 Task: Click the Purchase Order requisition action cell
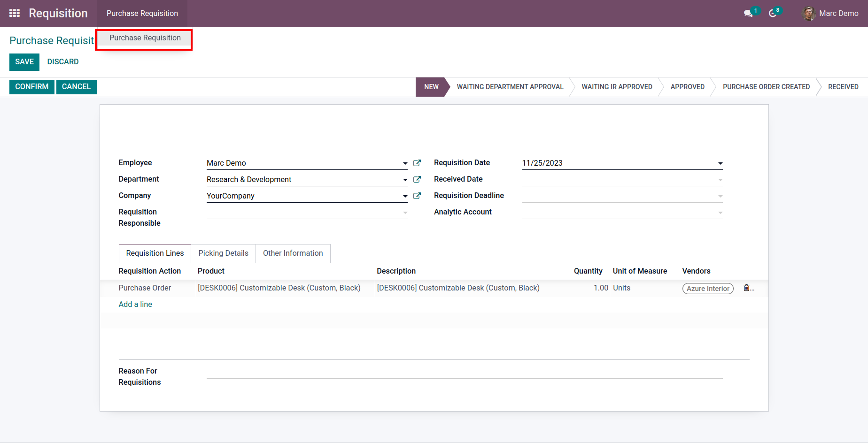point(145,288)
